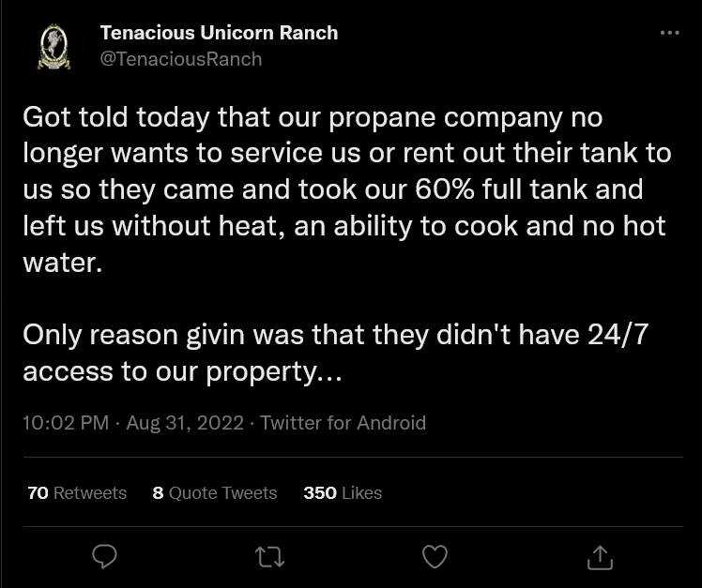Open the share tweet icon
Image resolution: width=702 pixels, height=588 pixels.
[x=600, y=557]
